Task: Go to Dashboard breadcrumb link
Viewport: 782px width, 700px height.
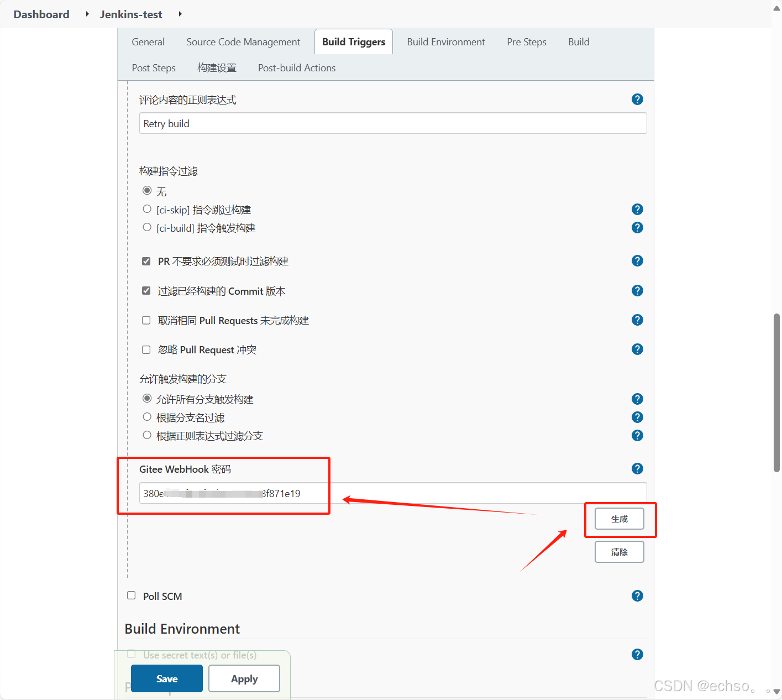Action: [x=41, y=14]
